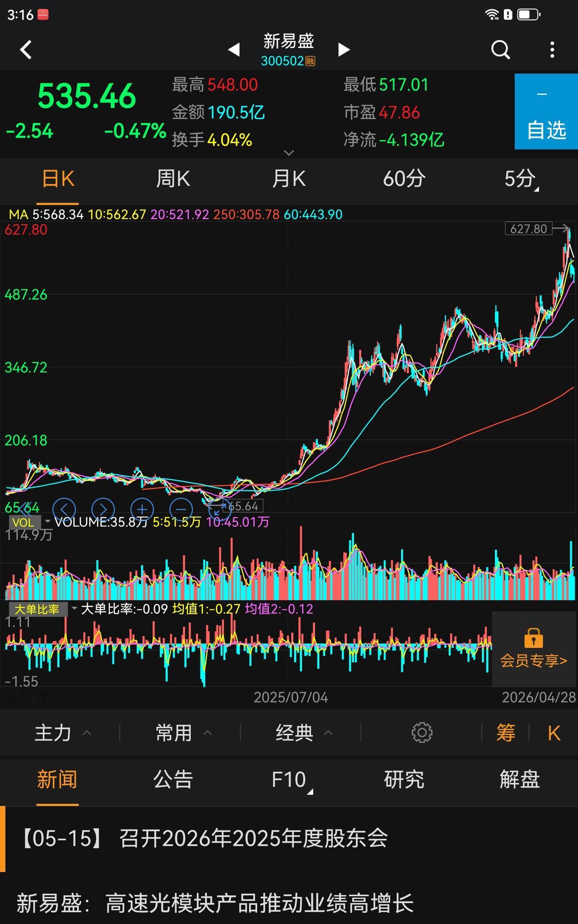Screen dimensions: 578x924
Task: Tap the fullscreen expand chart icon
Action: coord(219,509)
